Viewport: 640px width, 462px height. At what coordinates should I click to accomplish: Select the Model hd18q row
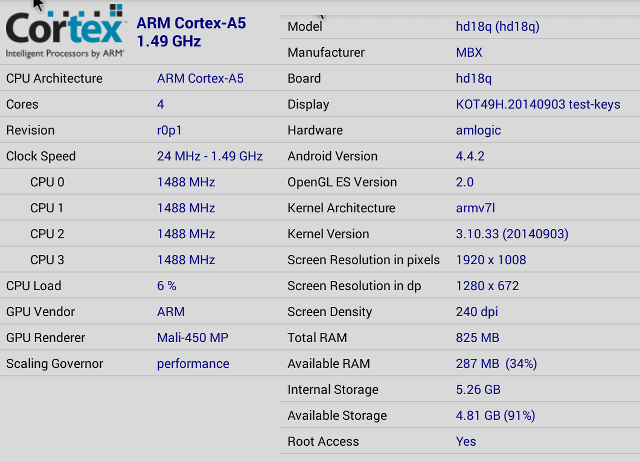460,27
